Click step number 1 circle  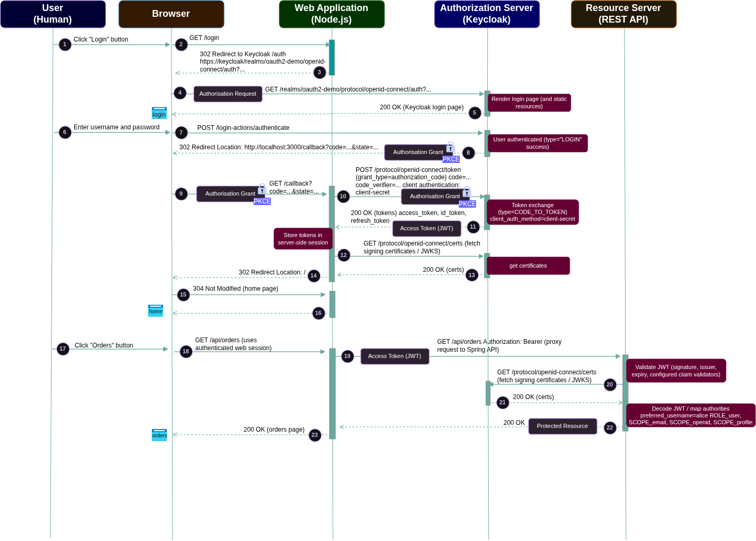[x=65, y=45]
